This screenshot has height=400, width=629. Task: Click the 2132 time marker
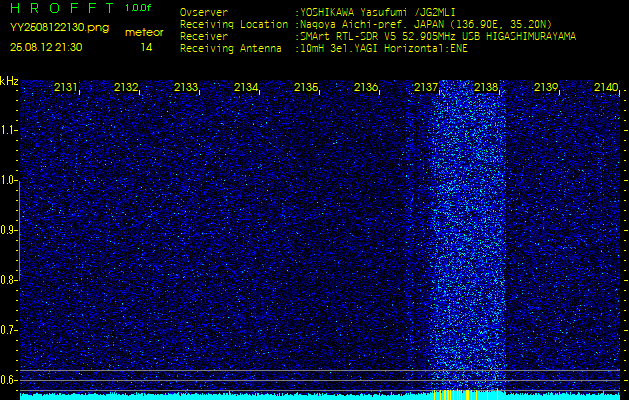[126, 87]
